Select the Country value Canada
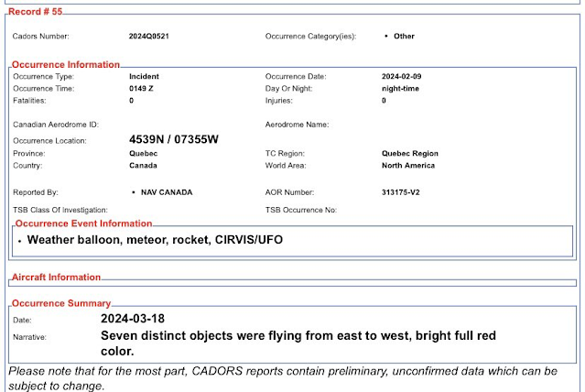 point(143,166)
